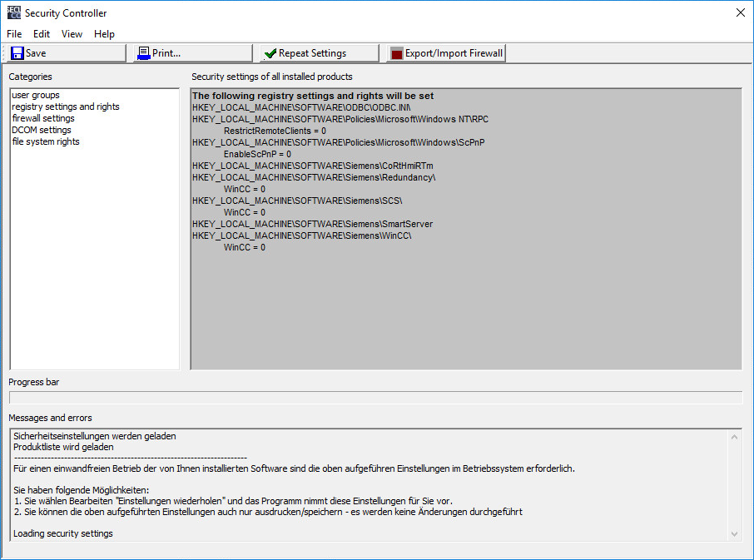Close the Security Controller window
The width and height of the screenshot is (754, 560).
741,13
